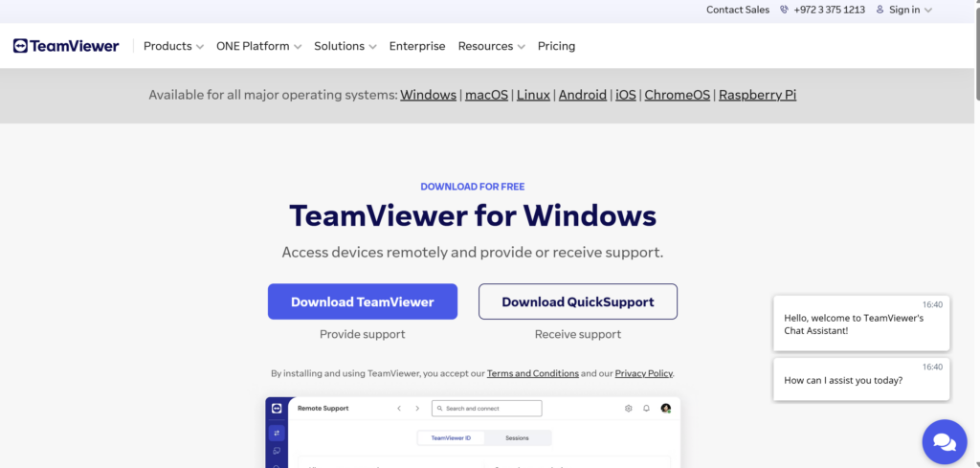Image resolution: width=980 pixels, height=468 pixels.
Task: Open the Terms and Conditions link
Action: pyautogui.click(x=532, y=373)
